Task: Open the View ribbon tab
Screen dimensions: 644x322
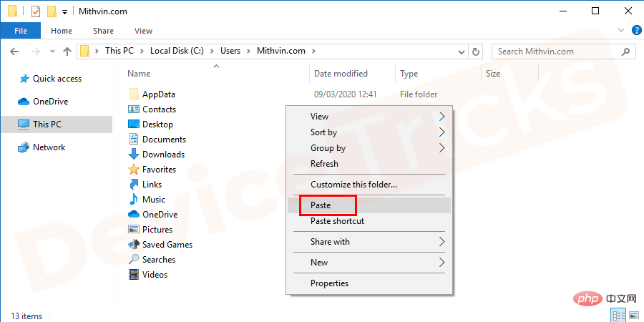Action: click(143, 31)
